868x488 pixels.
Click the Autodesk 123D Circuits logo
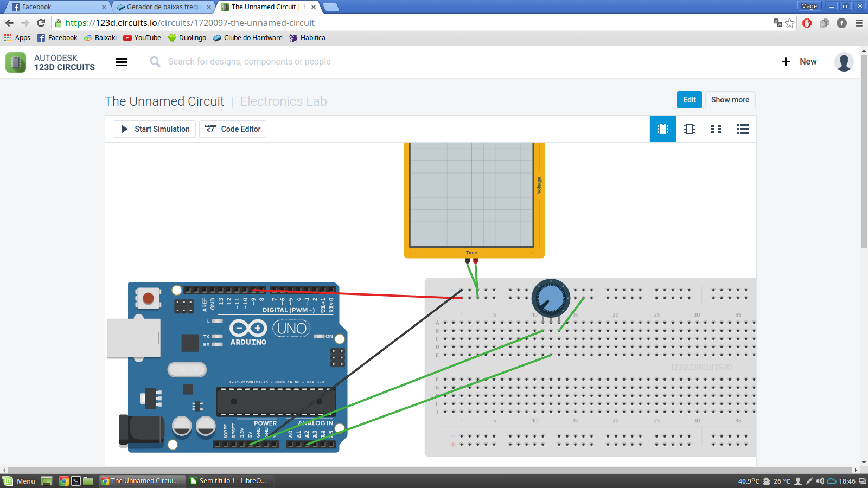[50, 62]
